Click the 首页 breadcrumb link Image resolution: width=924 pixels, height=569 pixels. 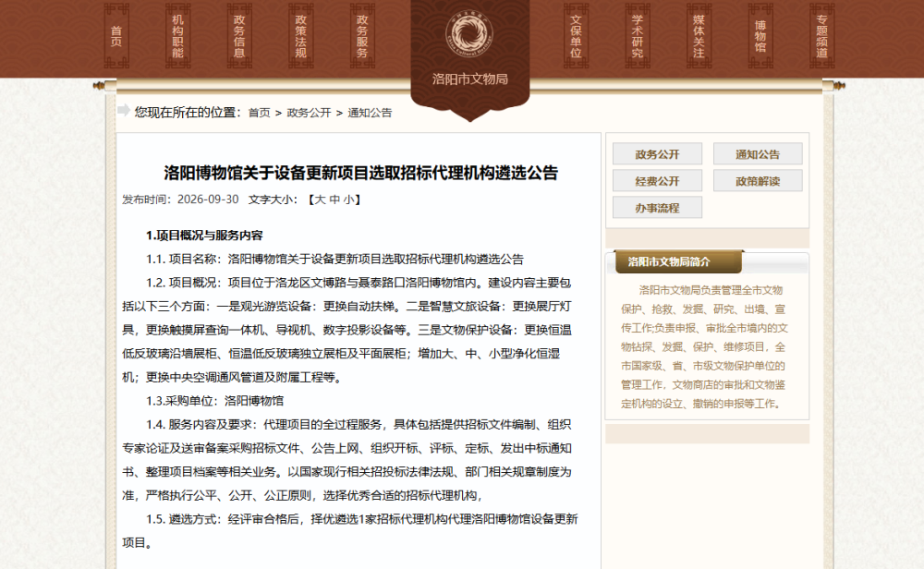(260, 113)
